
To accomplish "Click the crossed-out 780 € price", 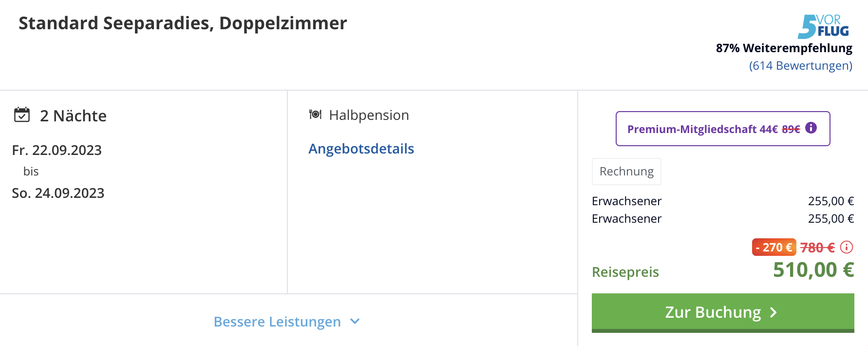I will pyautogui.click(x=817, y=248).
